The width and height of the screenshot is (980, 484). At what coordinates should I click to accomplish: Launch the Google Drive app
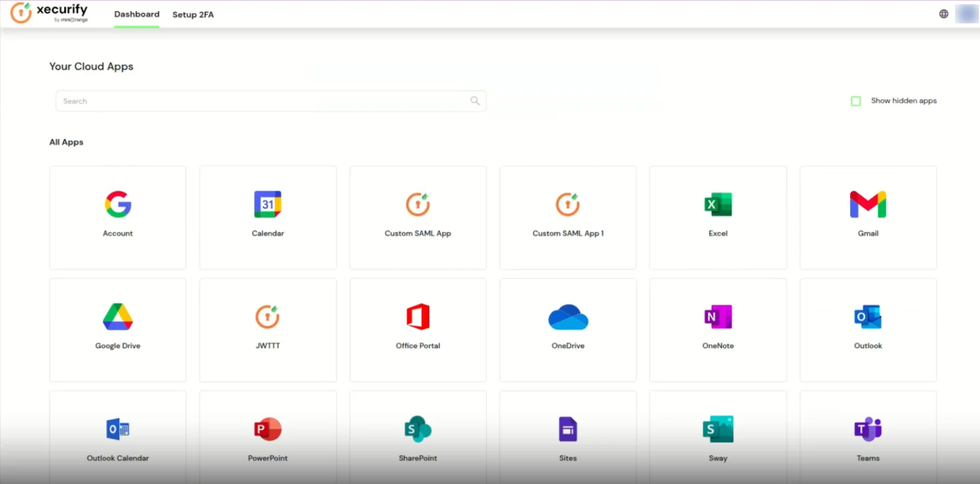coord(117,330)
